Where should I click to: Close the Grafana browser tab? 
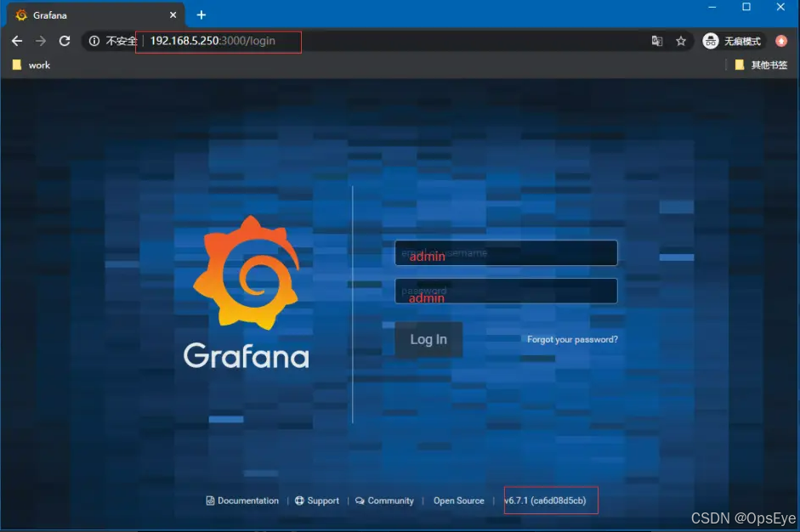173,14
